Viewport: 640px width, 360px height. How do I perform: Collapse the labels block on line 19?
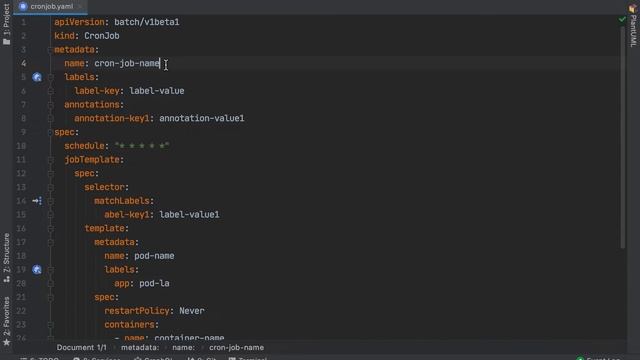50,270
